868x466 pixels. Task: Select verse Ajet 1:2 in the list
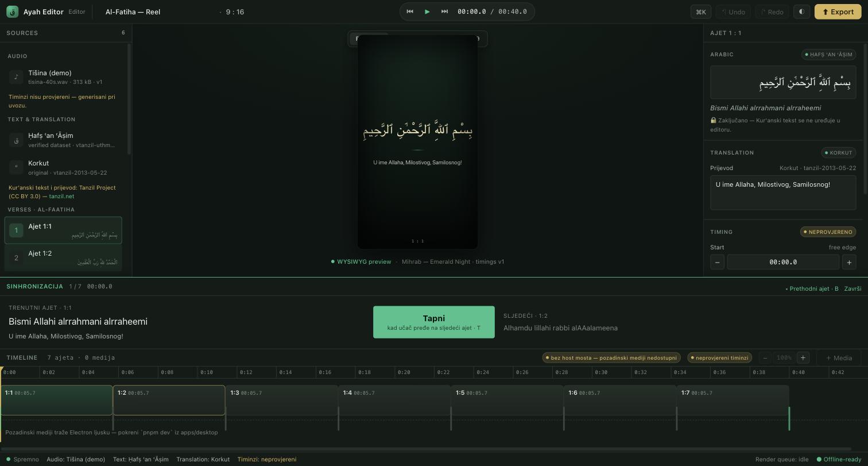[63, 257]
